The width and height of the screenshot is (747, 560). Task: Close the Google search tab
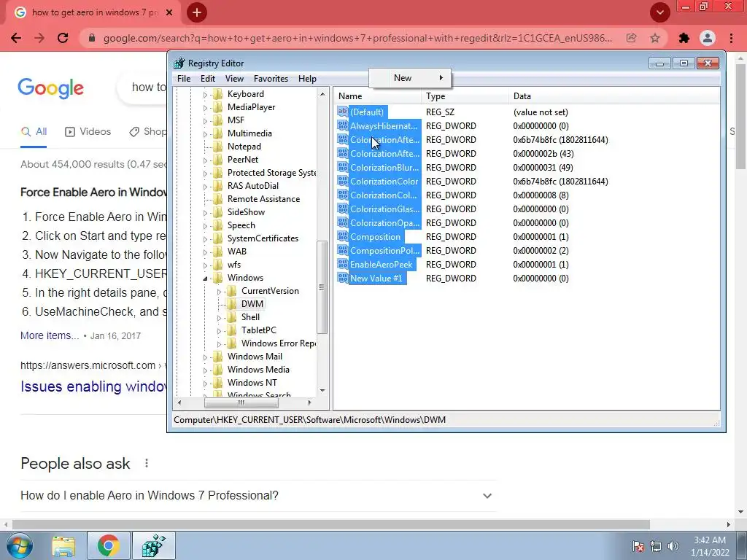(x=169, y=12)
